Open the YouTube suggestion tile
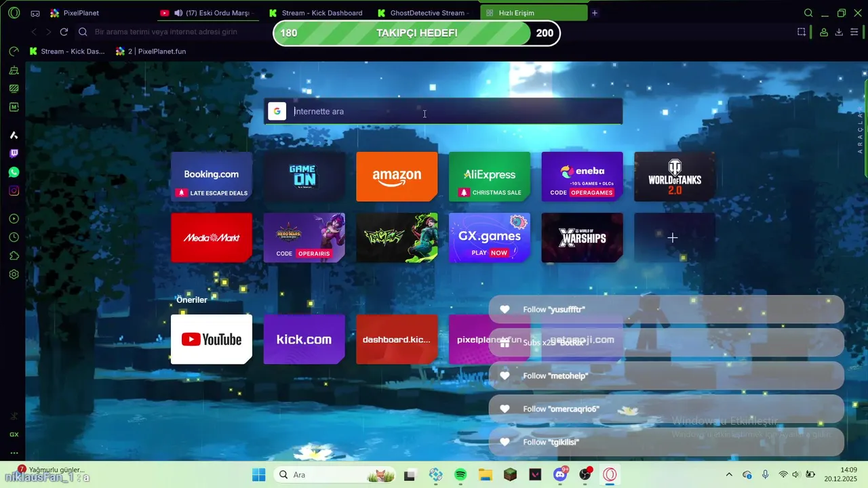 [212, 340]
